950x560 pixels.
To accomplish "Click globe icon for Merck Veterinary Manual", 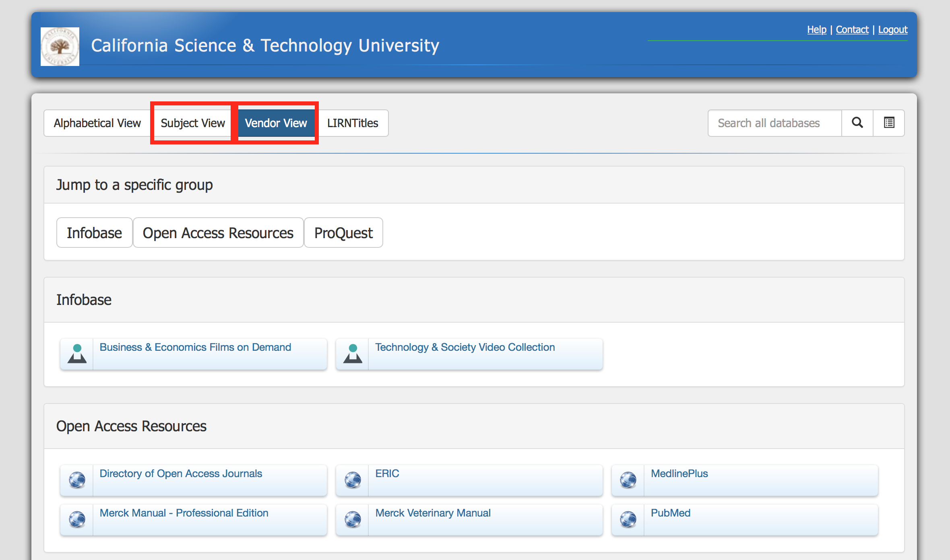I will (353, 520).
